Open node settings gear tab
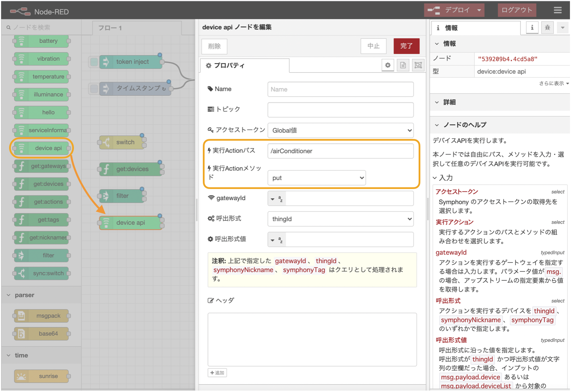 (388, 65)
